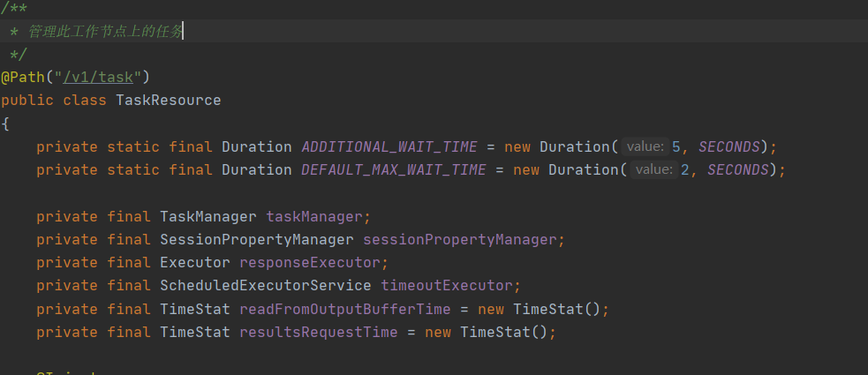868x375 pixels.
Task: Click the TaskManager type name
Action: tap(208, 217)
